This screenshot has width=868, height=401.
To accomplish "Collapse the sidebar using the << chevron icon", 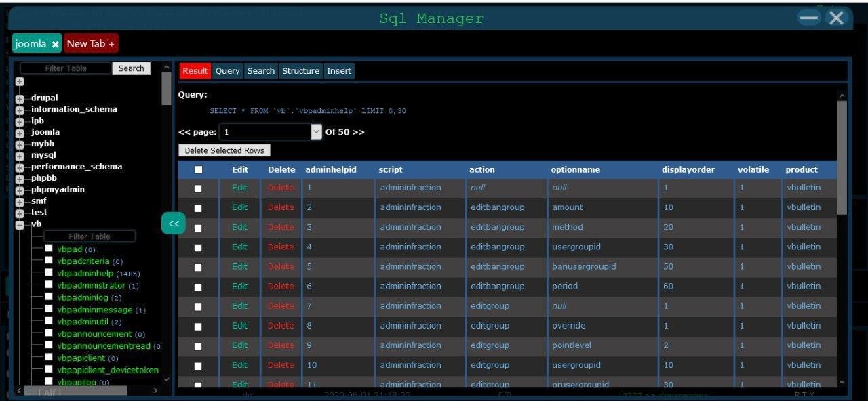I will point(174,223).
